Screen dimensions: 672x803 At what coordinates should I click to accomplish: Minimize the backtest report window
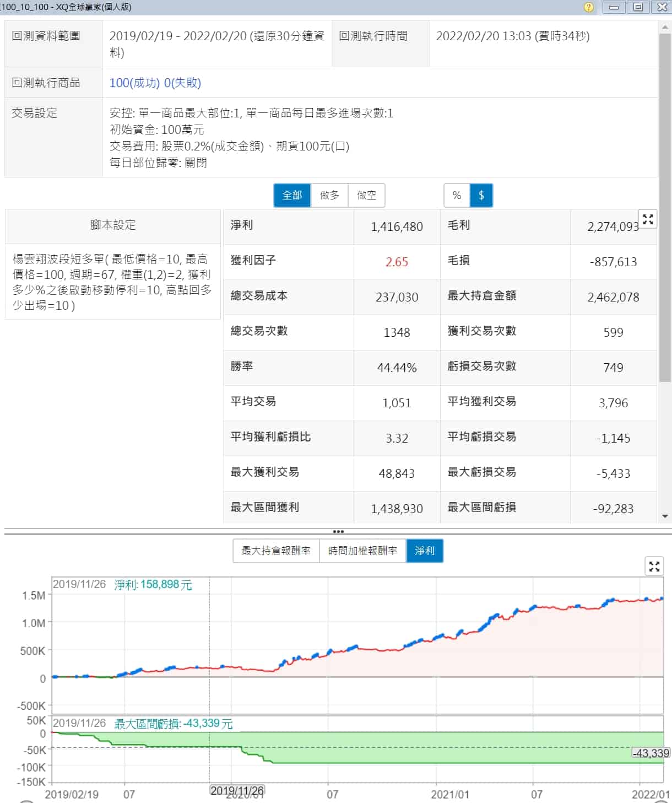(614, 7)
